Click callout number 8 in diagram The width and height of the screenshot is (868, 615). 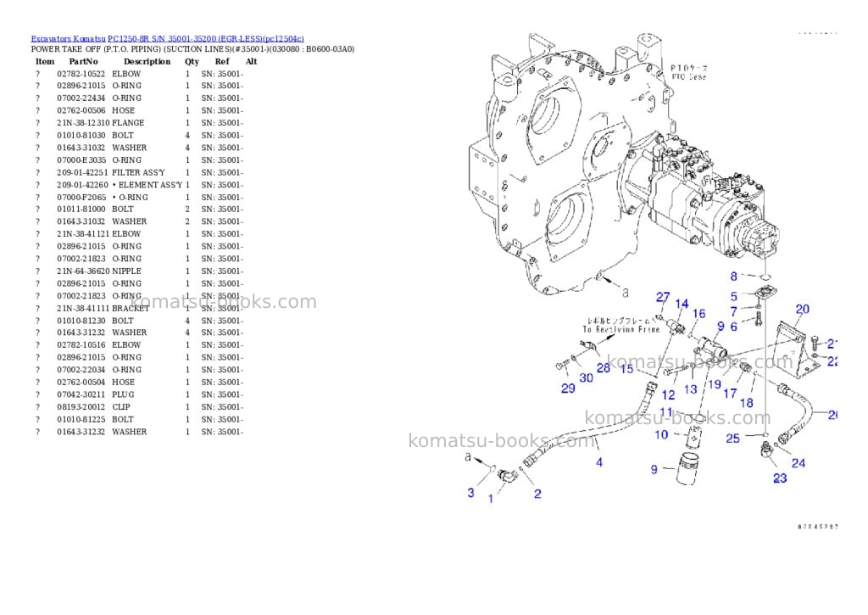click(x=734, y=276)
